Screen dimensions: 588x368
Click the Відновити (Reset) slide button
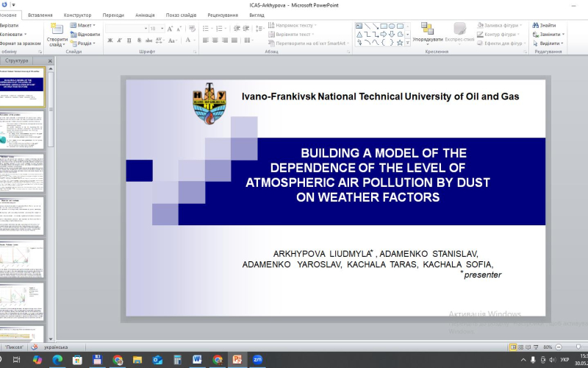click(x=85, y=34)
